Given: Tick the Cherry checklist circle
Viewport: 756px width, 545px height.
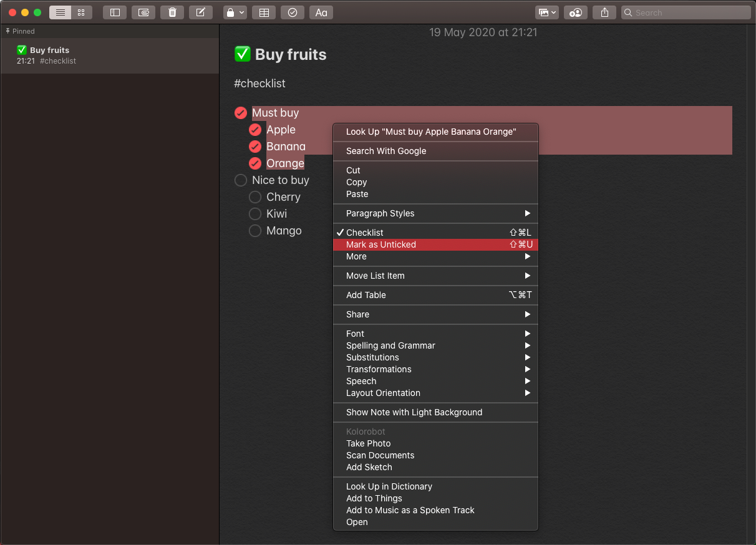Looking at the screenshot, I should click(x=255, y=196).
